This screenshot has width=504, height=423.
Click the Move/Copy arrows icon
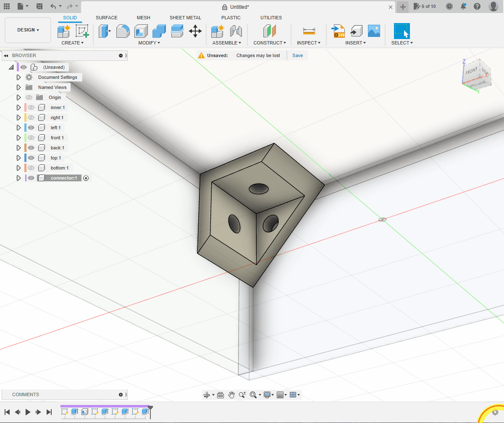(x=195, y=31)
